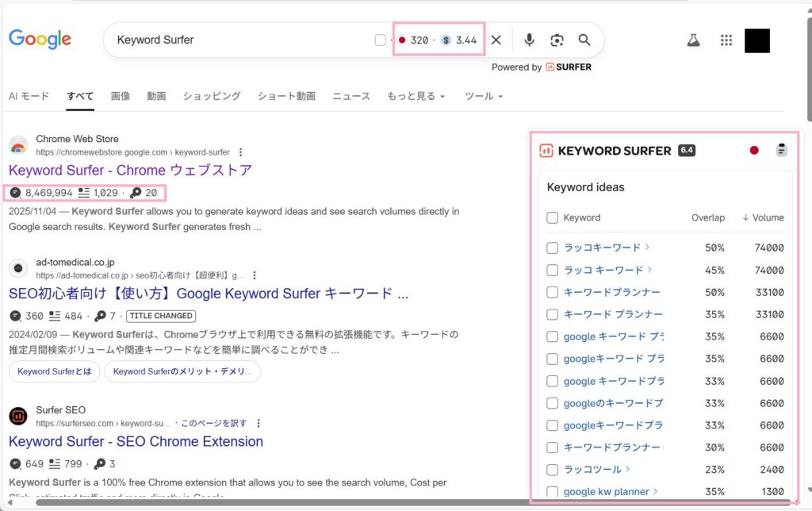Open Keyword Surfer - SEO Chrome Extension link

136,441
